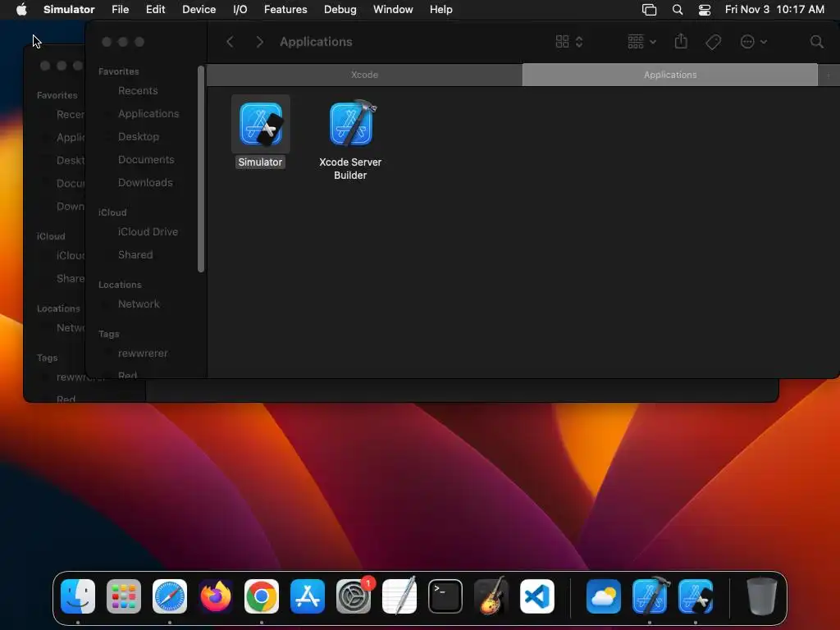Open Downloads in front Finder sidebar
The image size is (840, 630).
point(145,183)
